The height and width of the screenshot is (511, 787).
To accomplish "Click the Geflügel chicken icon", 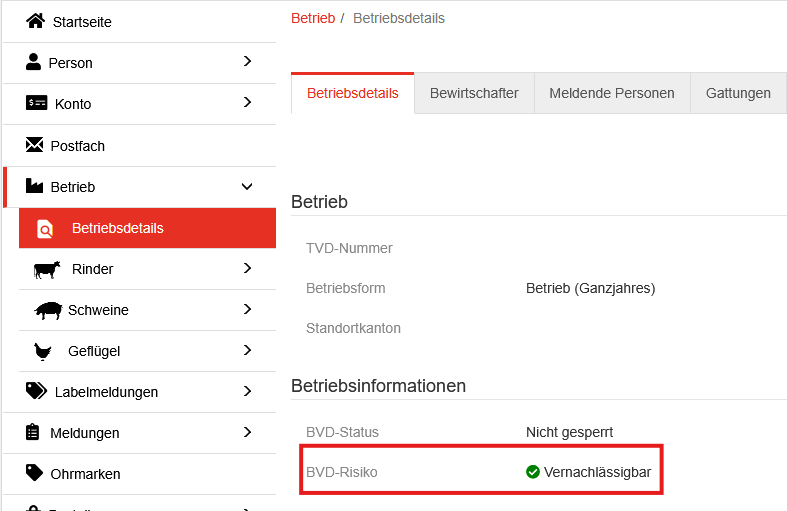I will point(43,351).
